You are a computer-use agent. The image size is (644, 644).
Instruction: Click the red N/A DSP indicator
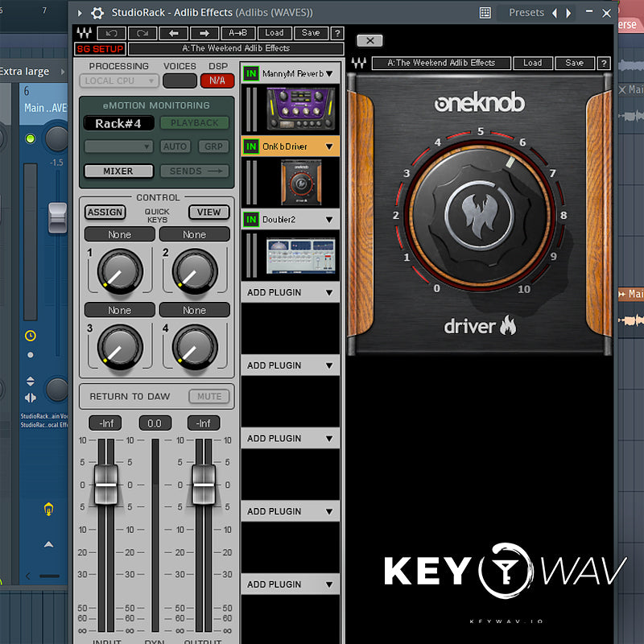[x=217, y=80]
